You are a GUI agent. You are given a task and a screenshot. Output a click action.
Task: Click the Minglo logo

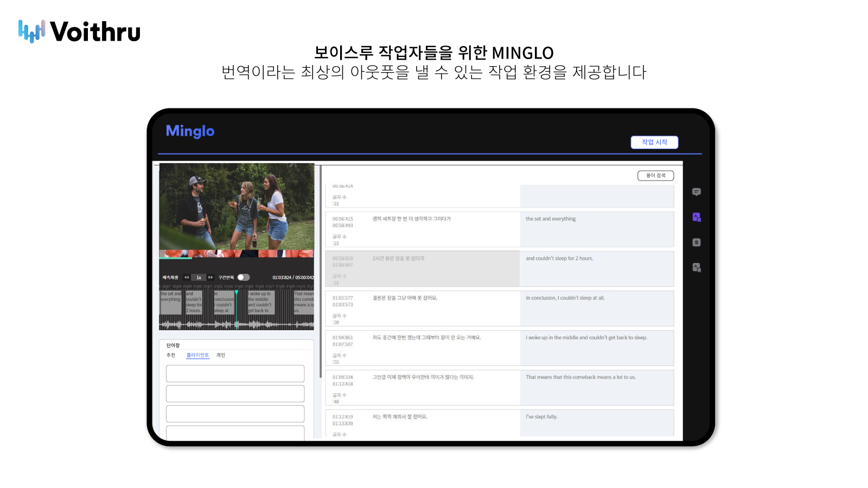190,131
